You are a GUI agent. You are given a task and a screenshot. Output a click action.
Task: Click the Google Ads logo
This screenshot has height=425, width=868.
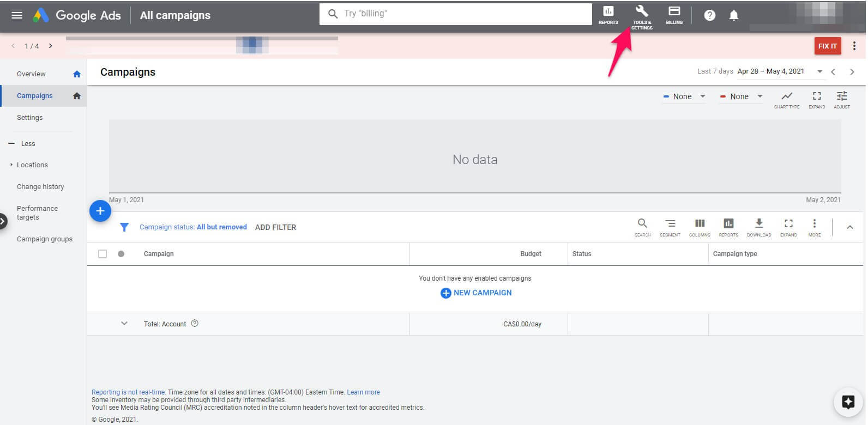[77, 15]
